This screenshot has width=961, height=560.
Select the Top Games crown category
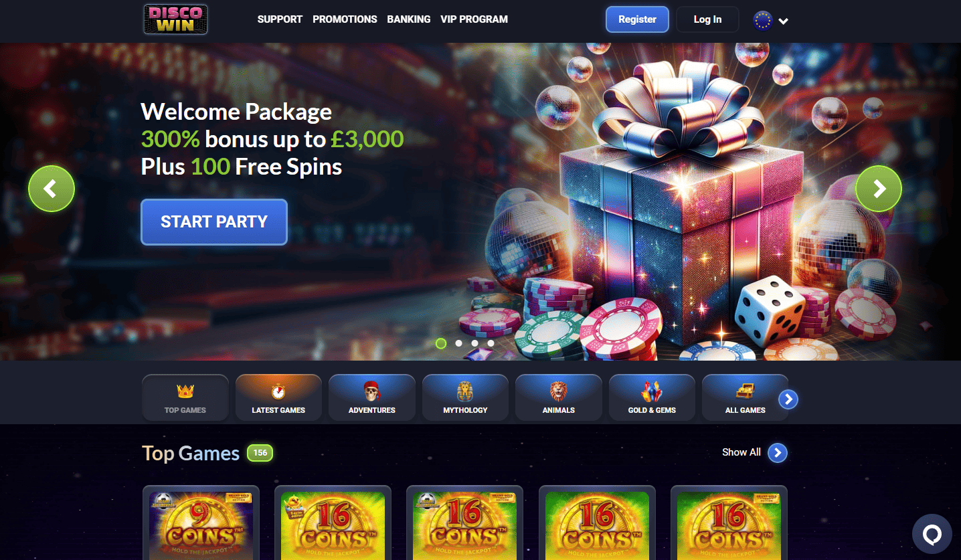pos(185,397)
